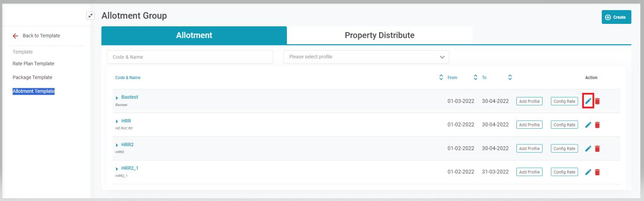
Task: Focus the Code & Name search field
Action: (x=190, y=57)
